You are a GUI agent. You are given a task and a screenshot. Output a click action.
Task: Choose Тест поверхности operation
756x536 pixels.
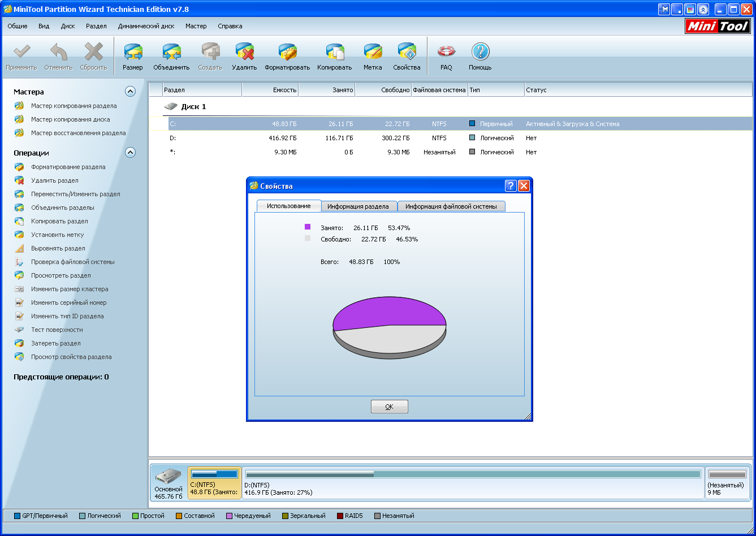click(57, 330)
